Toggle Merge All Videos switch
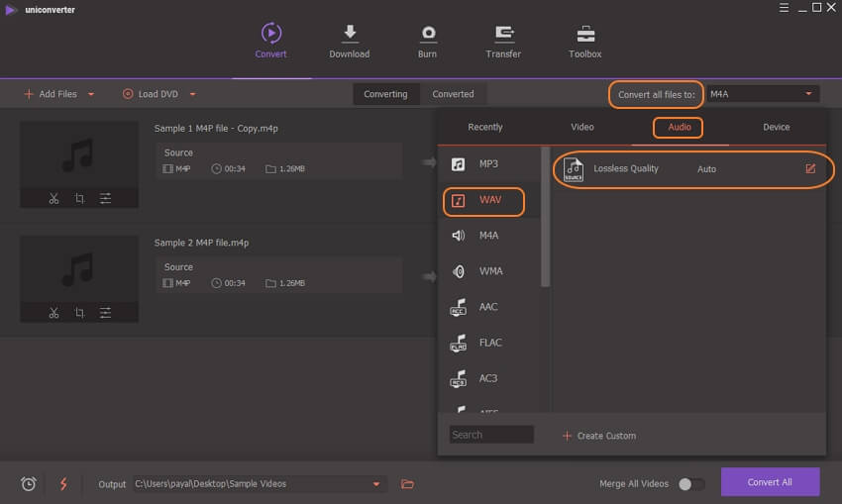Viewport: 842px width, 504px height. (x=691, y=484)
